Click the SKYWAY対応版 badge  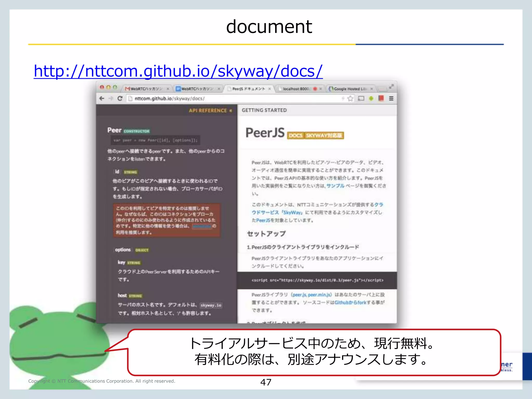[324, 135]
